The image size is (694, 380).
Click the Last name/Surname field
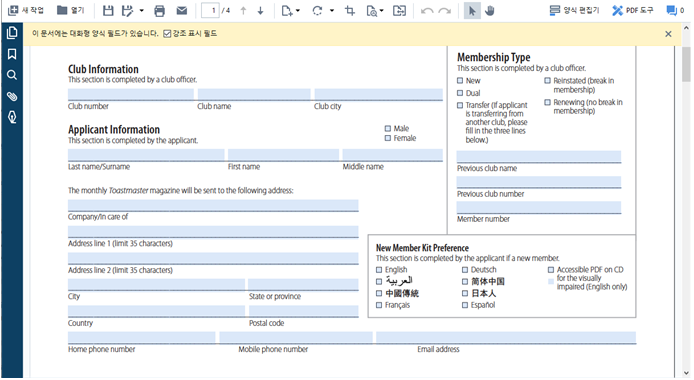[146, 155]
